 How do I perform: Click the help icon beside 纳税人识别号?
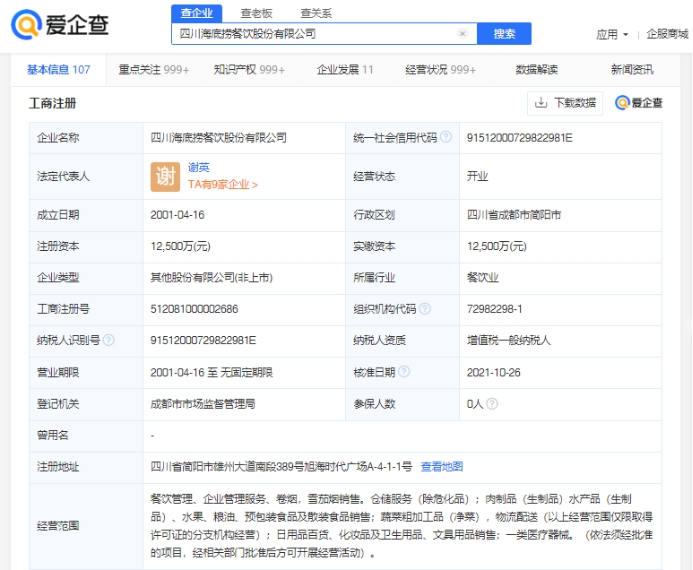tap(109, 340)
